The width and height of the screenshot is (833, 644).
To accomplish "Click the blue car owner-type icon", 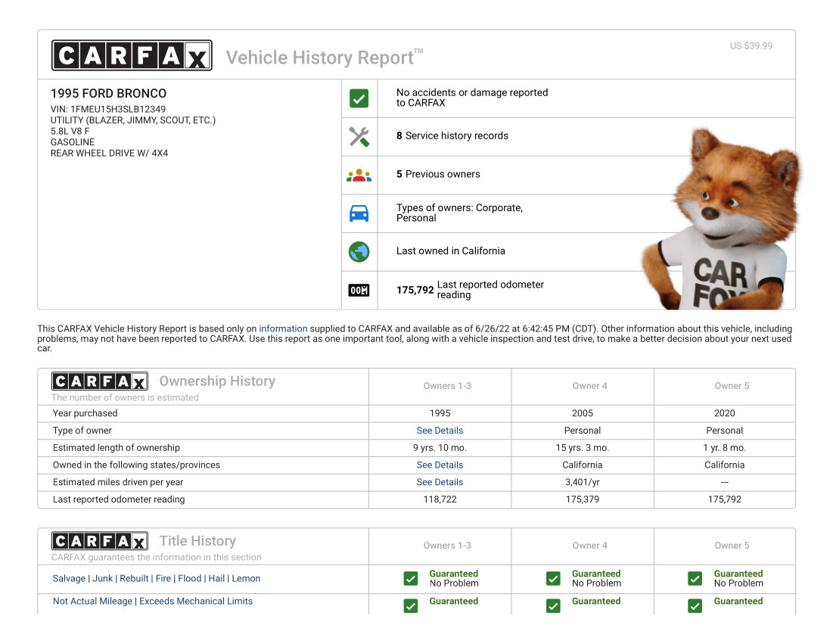I will [x=359, y=213].
